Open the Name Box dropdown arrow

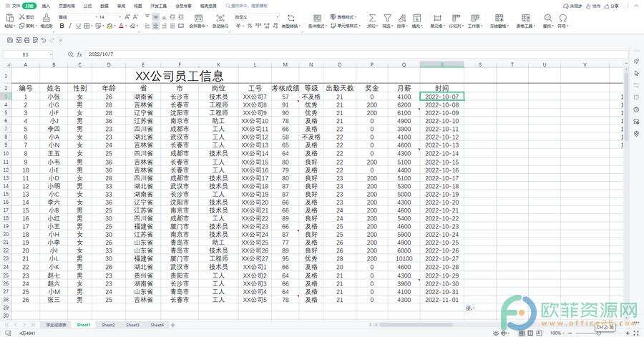pos(50,54)
